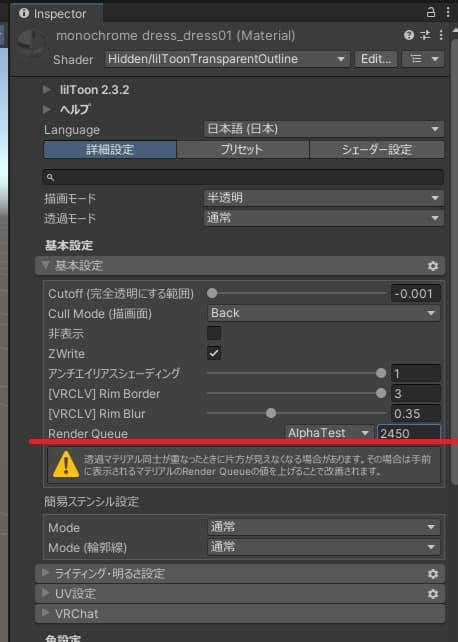Expand the lilToon 2.3.2 foldout
The image size is (458, 642).
[47, 90]
